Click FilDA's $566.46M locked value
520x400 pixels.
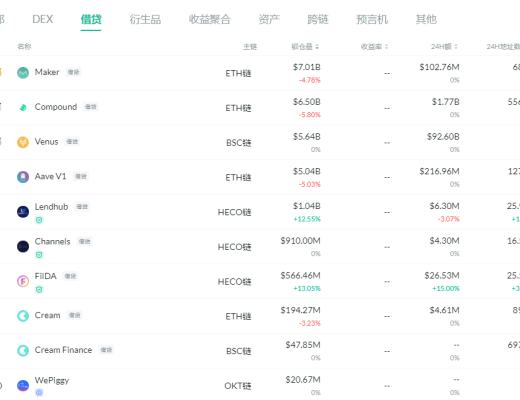tap(300, 275)
